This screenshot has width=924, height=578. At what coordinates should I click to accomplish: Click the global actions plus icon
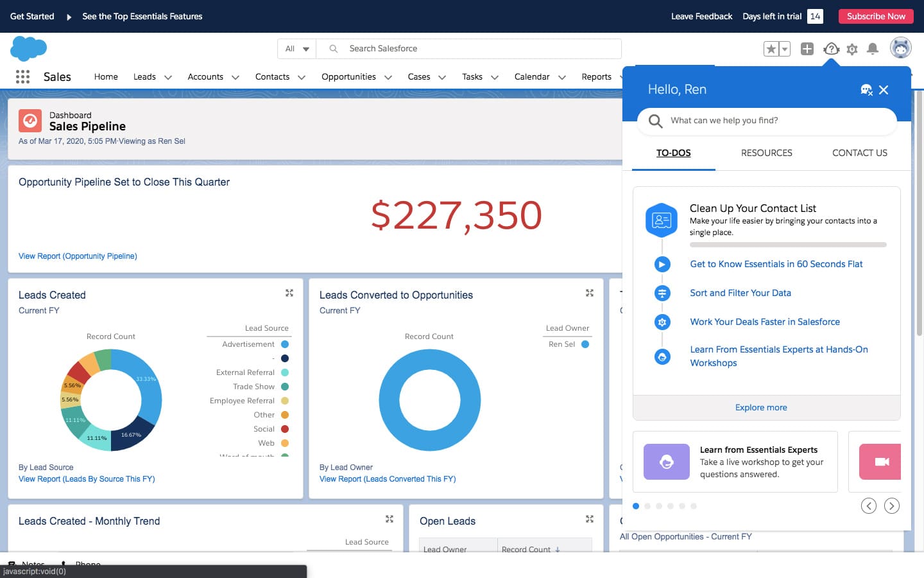click(x=807, y=48)
